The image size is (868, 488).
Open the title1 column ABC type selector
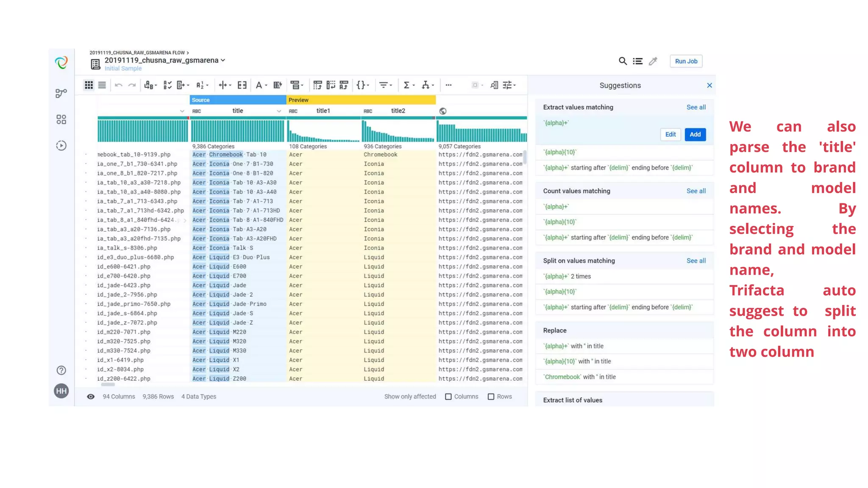click(x=293, y=111)
